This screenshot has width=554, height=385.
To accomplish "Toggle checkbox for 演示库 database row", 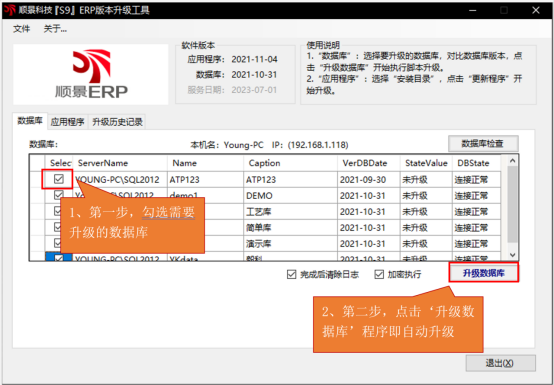I will (58, 243).
